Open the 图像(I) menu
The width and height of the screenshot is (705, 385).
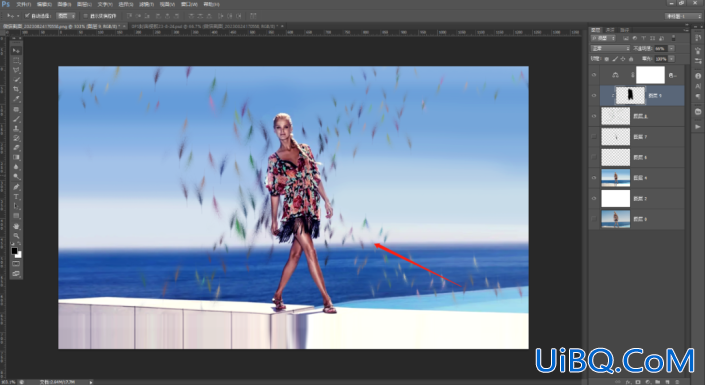pyautogui.click(x=64, y=4)
